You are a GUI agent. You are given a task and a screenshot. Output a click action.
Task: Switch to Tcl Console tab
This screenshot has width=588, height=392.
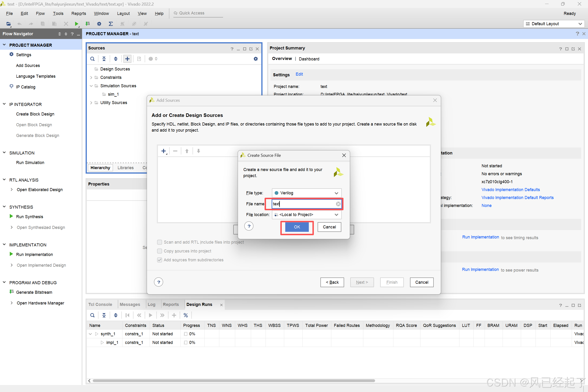[x=100, y=304]
